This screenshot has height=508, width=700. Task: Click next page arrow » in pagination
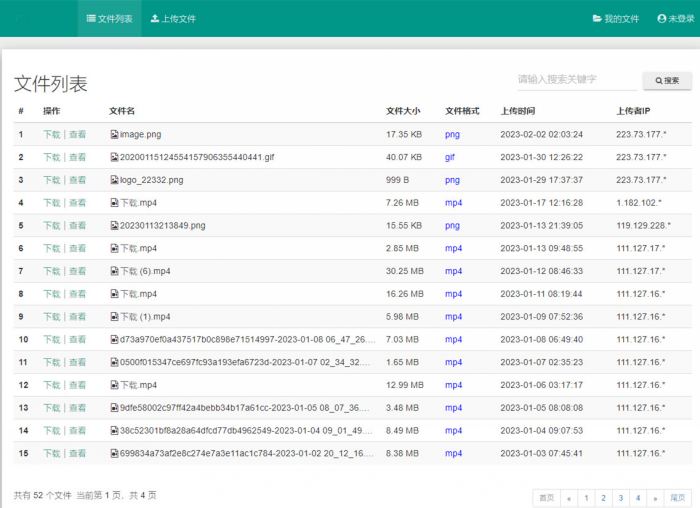click(655, 497)
